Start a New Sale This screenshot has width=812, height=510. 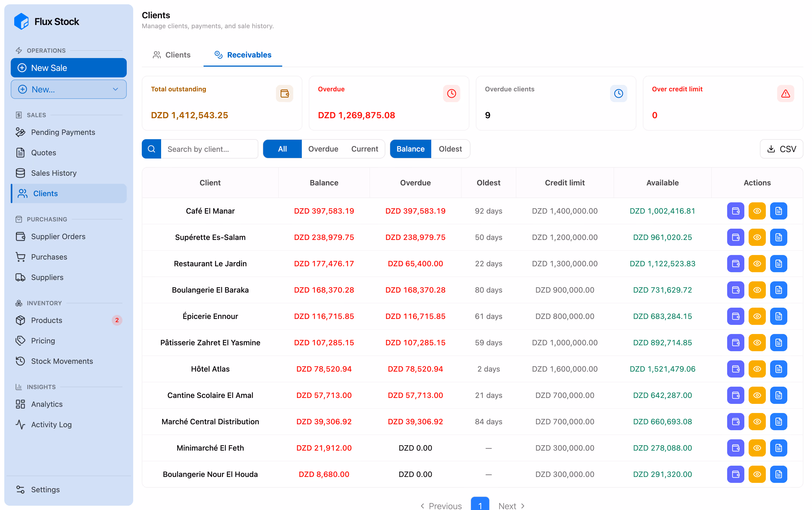68,68
